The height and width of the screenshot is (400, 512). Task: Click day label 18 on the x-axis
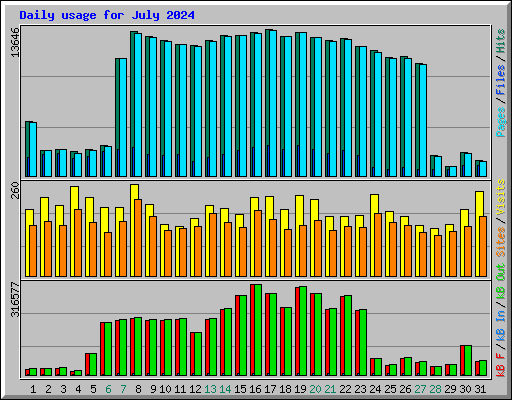285,389
